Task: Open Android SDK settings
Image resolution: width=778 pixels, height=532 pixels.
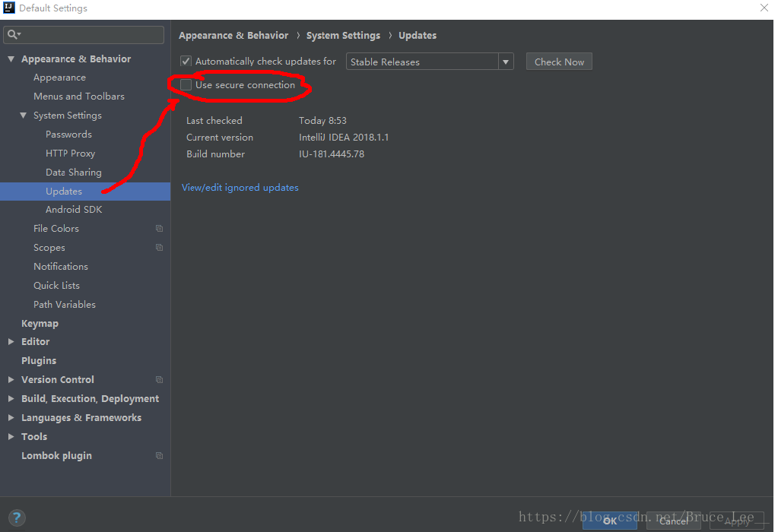Action: [74, 209]
